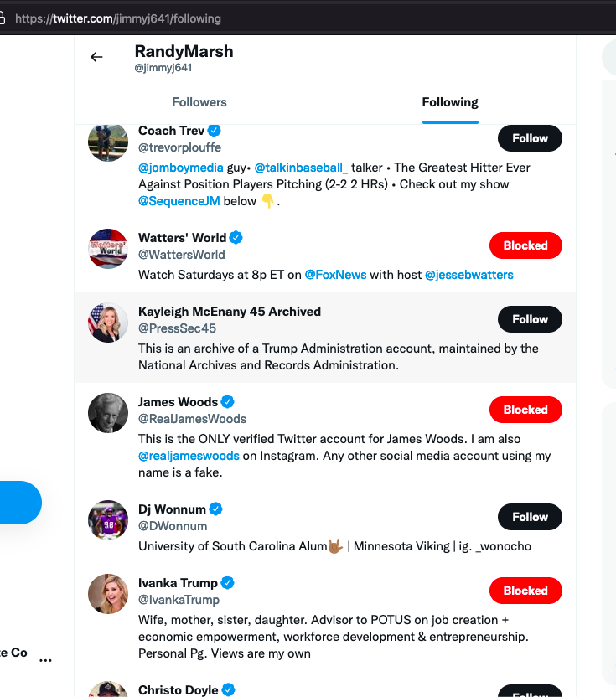This screenshot has width=616, height=697.
Task: Open Dj Wonnum's avatar image
Action: [x=108, y=520]
